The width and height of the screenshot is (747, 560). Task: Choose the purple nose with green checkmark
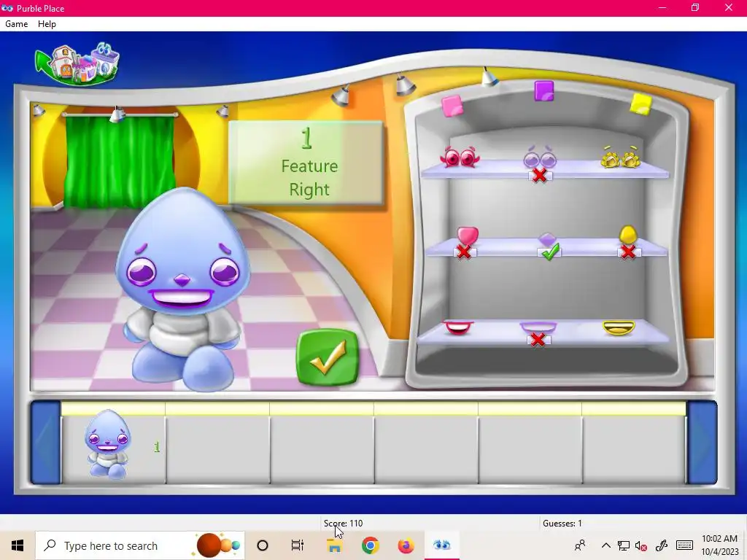pos(547,240)
